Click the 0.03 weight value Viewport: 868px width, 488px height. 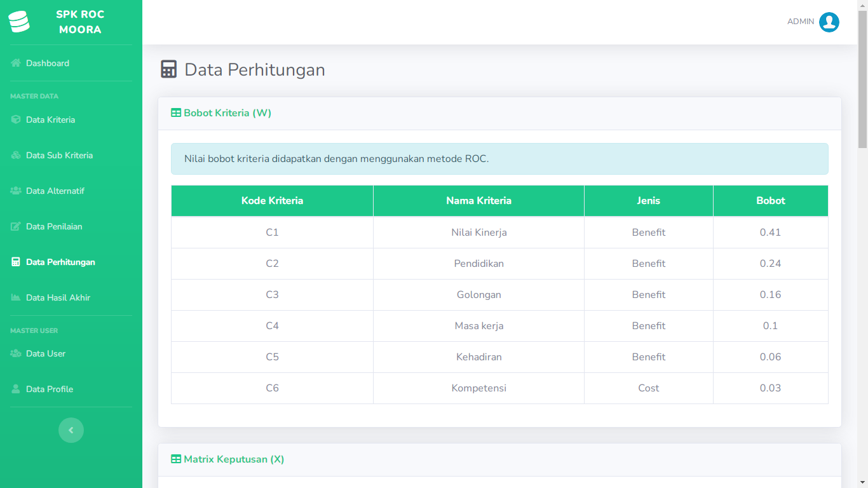point(771,388)
